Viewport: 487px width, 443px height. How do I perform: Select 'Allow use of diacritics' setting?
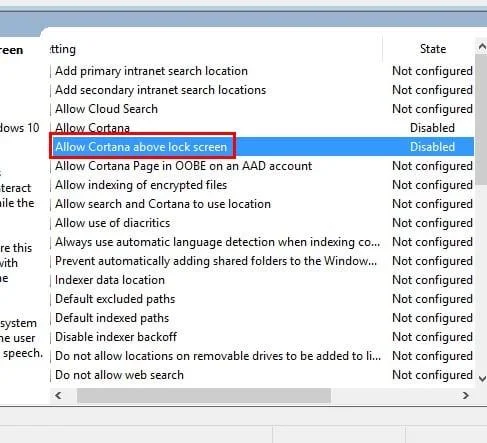(113, 223)
